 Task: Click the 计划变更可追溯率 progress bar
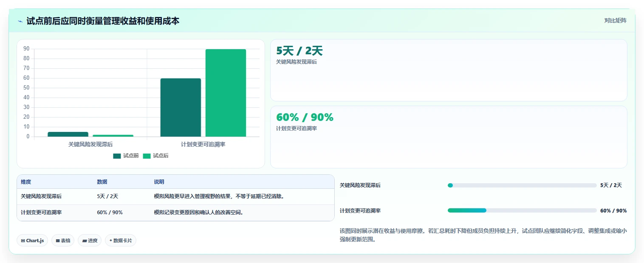(x=522, y=210)
